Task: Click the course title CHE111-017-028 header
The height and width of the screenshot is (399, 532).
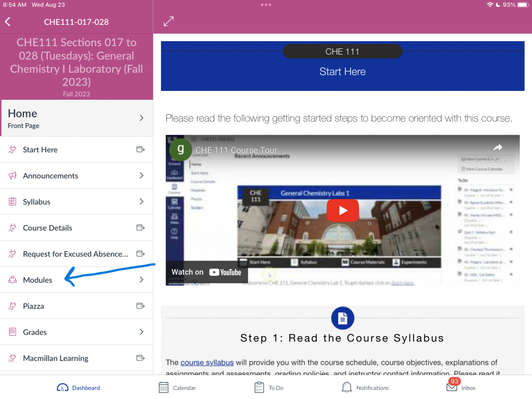Action: 76,22
